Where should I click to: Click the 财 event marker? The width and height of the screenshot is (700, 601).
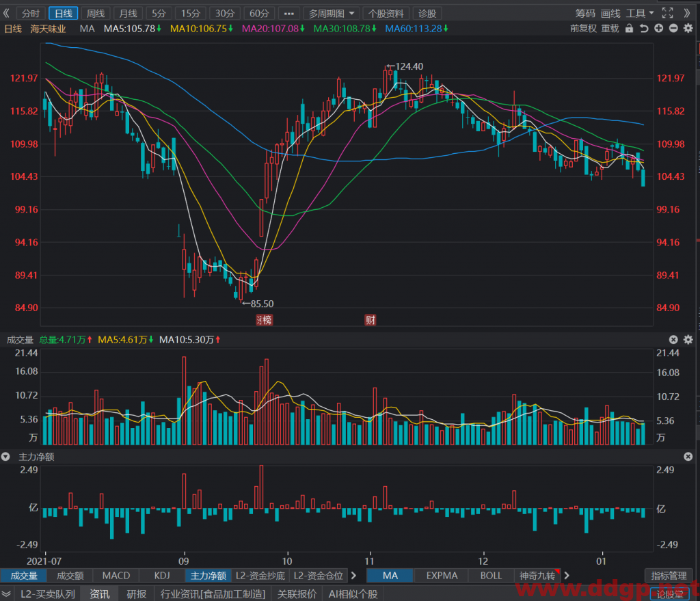[x=371, y=320]
